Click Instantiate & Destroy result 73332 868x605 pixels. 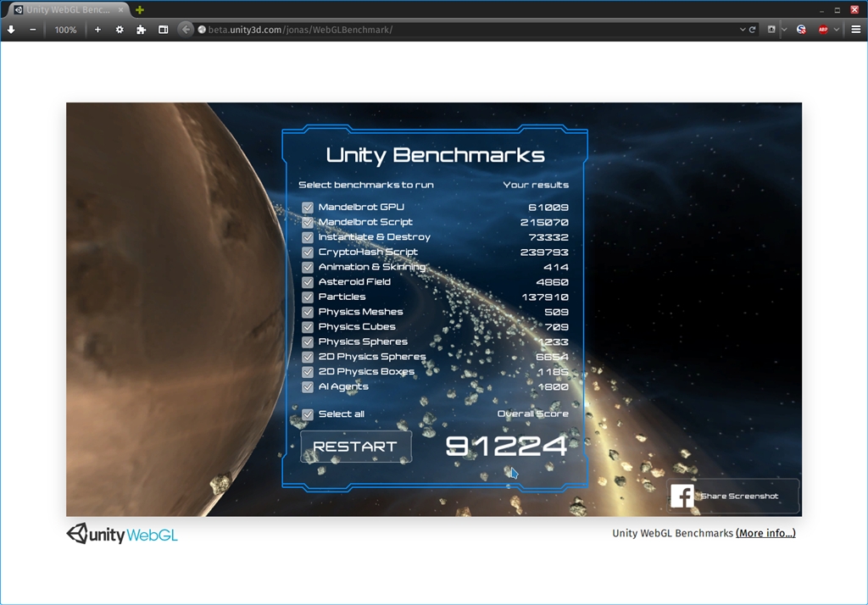(x=548, y=237)
